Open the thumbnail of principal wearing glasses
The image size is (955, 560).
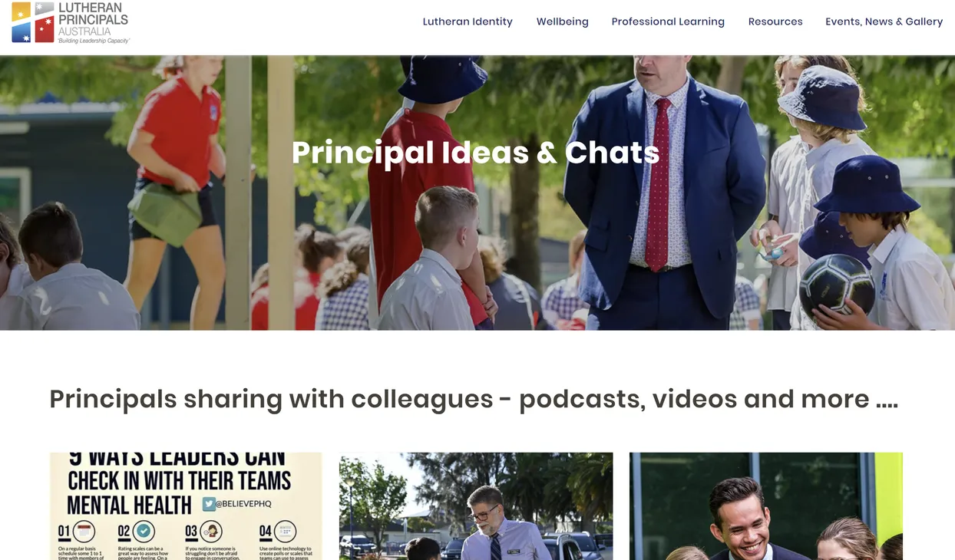(x=476, y=506)
